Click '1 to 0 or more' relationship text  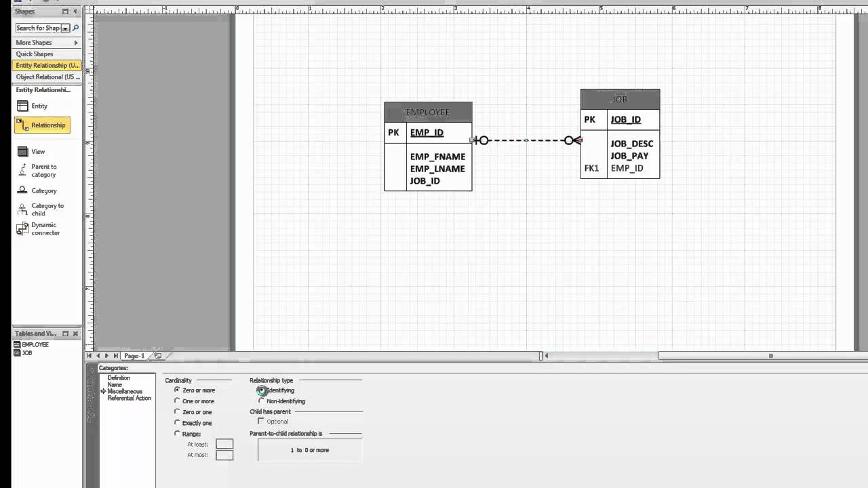(x=310, y=450)
